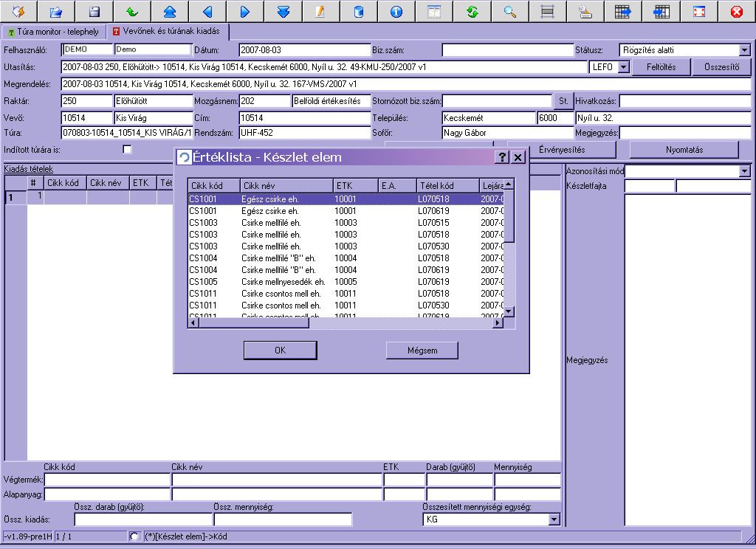The image size is (756, 549).
Task: Open the 'Összesített mennyiségi egység' KG dropdown
Action: pos(554,519)
